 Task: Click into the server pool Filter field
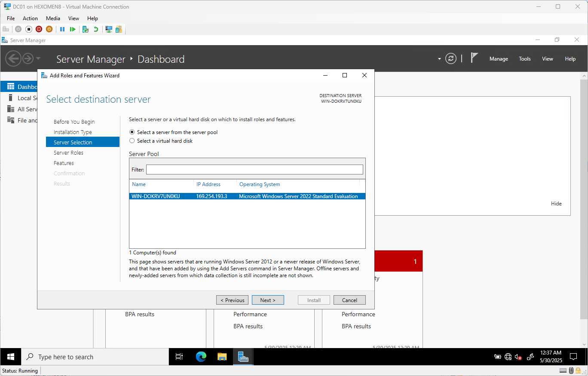(x=254, y=169)
